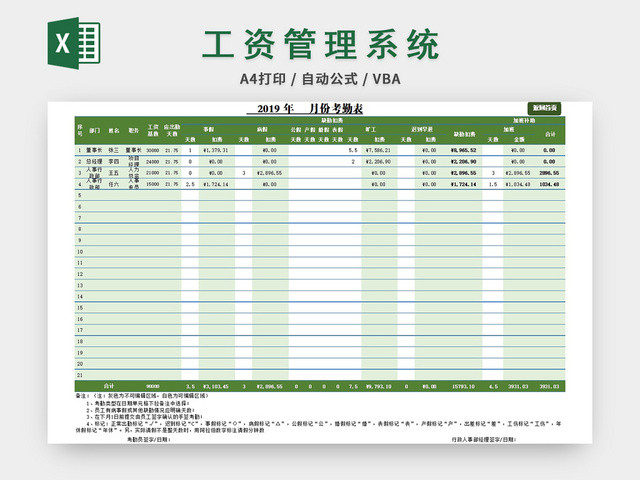Click the 姓名 column header
This screenshot has width=640, height=480.
(114, 131)
